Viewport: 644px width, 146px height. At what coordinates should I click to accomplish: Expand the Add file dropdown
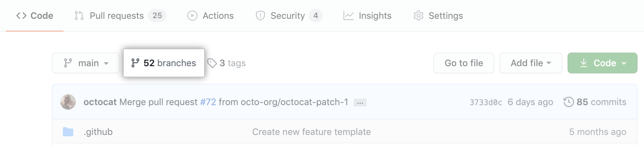[531, 63]
